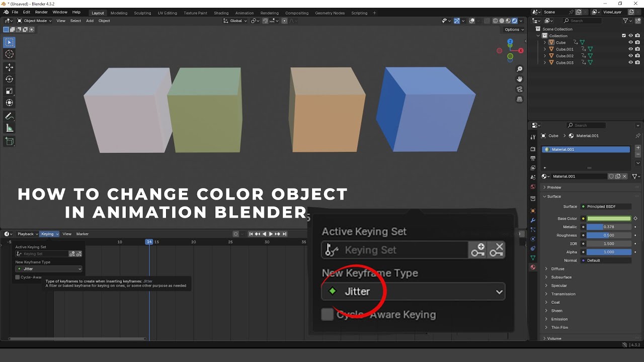Switch to the Shading workspace tab
Image resolution: width=644 pixels, height=362 pixels.
(221, 13)
